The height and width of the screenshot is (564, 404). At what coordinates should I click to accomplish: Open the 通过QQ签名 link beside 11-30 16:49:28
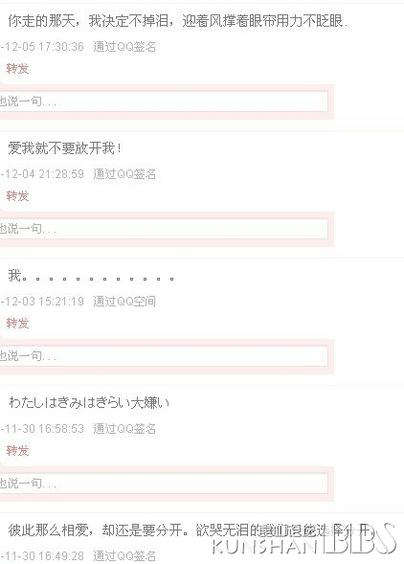click(x=124, y=556)
